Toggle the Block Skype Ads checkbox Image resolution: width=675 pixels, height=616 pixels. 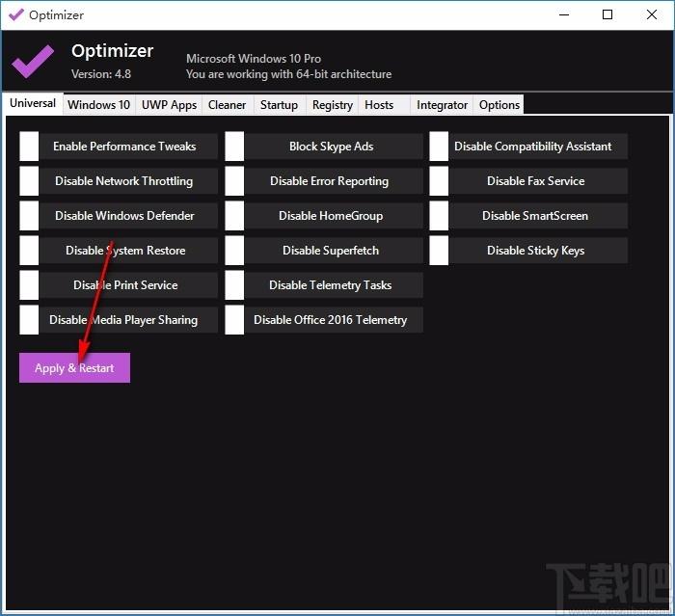tap(234, 147)
